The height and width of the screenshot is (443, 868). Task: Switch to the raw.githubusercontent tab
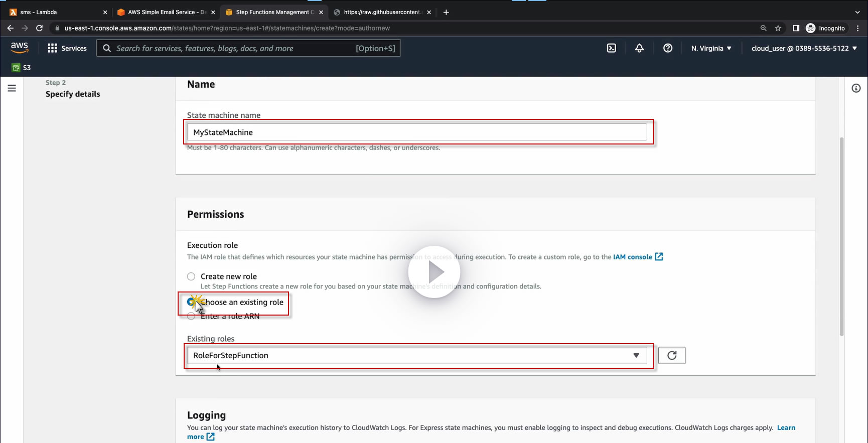(382, 12)
